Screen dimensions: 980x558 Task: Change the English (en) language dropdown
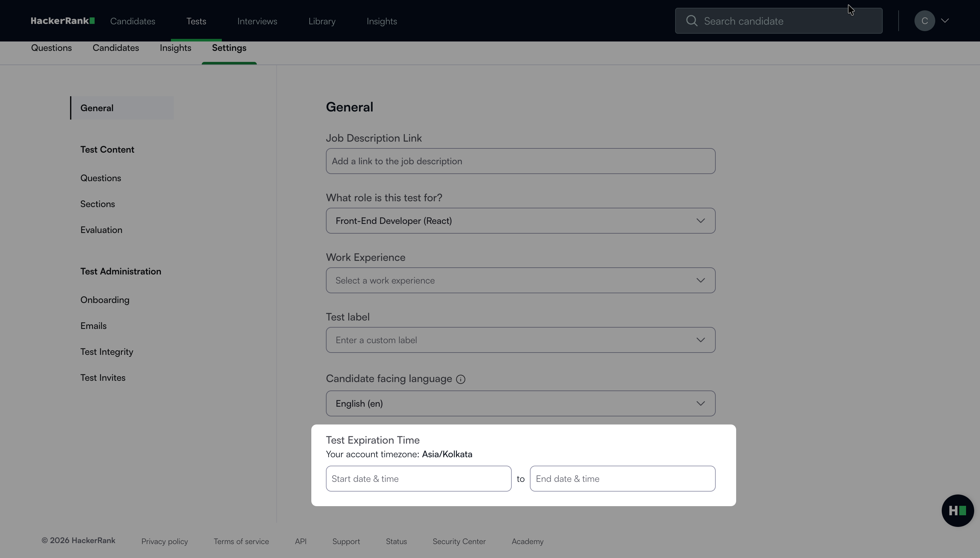(x=520, y=403)
